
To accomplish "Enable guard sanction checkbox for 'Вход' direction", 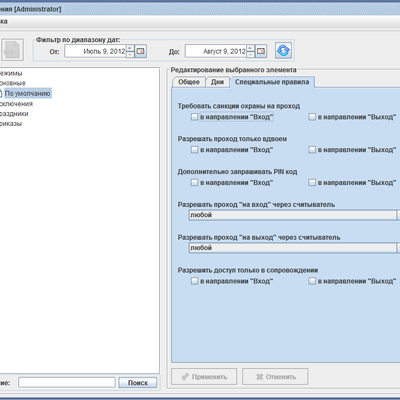I will [194, 117].
